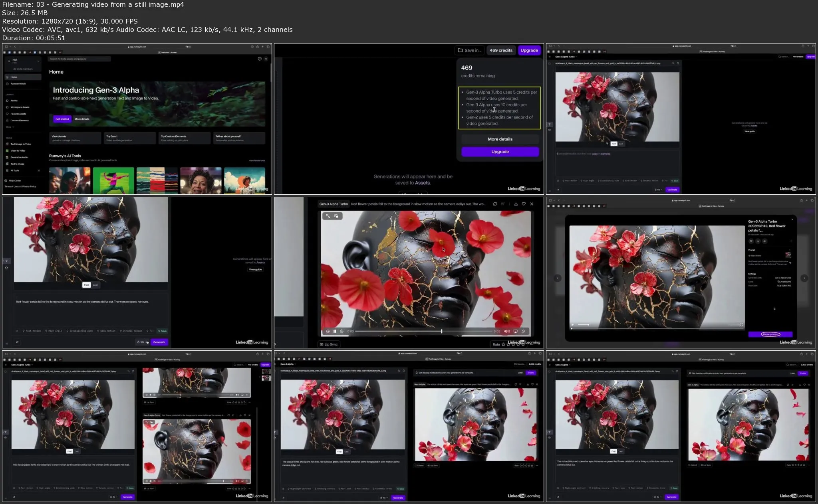Click Get started on the Gen-3 Alpha banner

62,119
